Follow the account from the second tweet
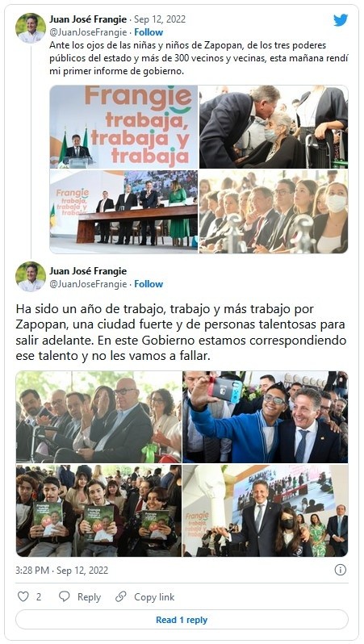 point(149,284)
